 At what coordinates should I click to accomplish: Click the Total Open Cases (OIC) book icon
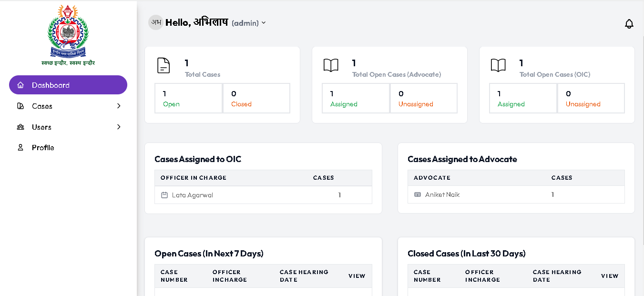(x=498, y=65)
